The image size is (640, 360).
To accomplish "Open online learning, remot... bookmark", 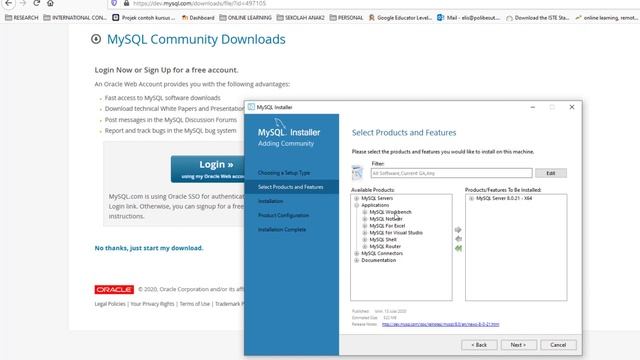I will coord(607,18).
